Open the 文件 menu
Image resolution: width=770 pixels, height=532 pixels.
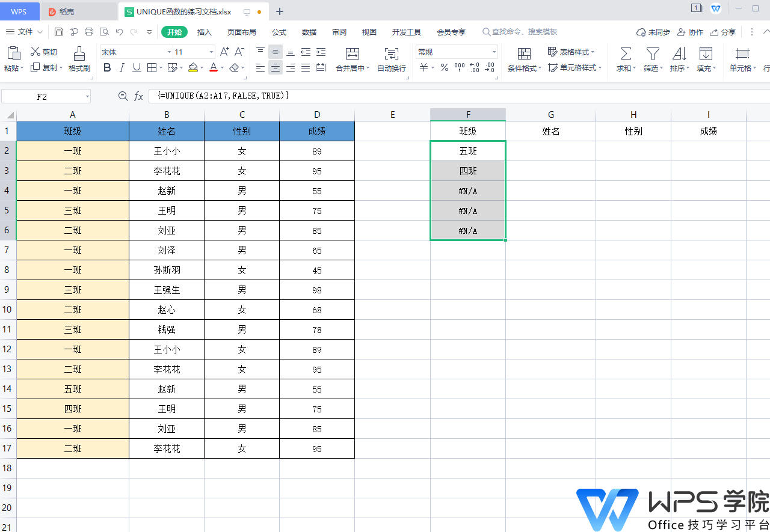[24, 32]
